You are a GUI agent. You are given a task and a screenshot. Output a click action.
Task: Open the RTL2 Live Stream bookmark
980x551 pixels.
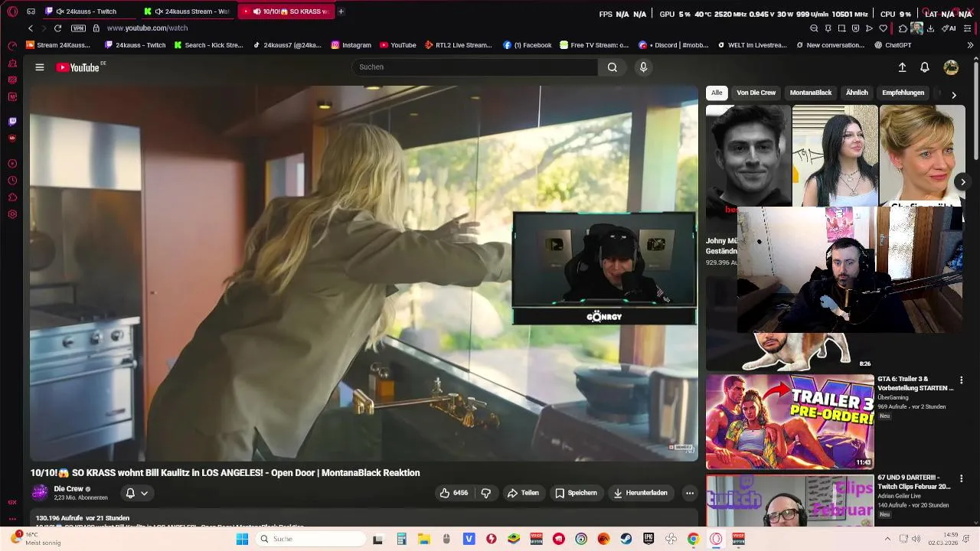(458, 45)
